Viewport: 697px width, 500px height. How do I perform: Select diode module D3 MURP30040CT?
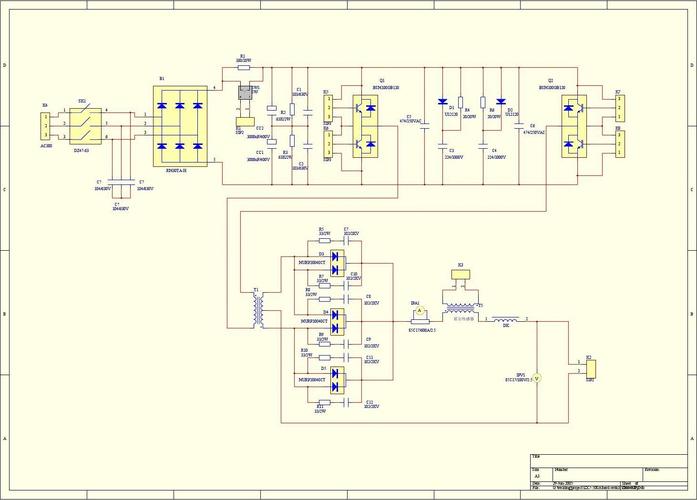click(338, 263)
